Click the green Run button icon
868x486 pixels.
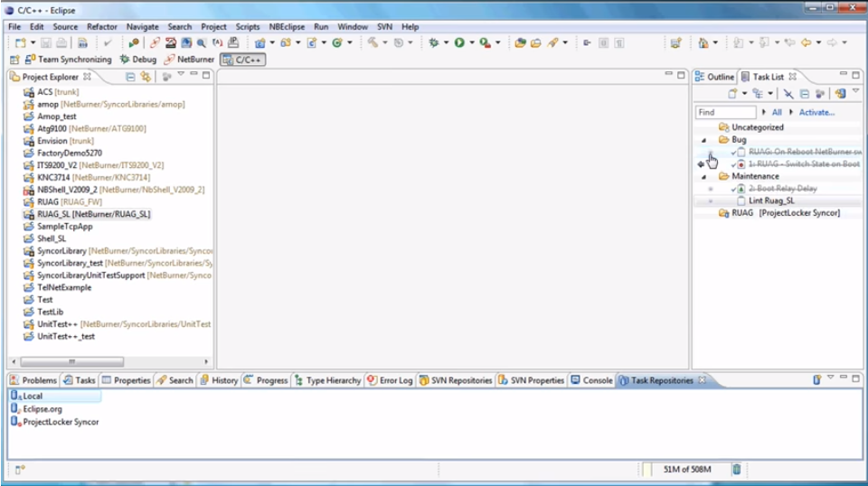click(459, 42)
